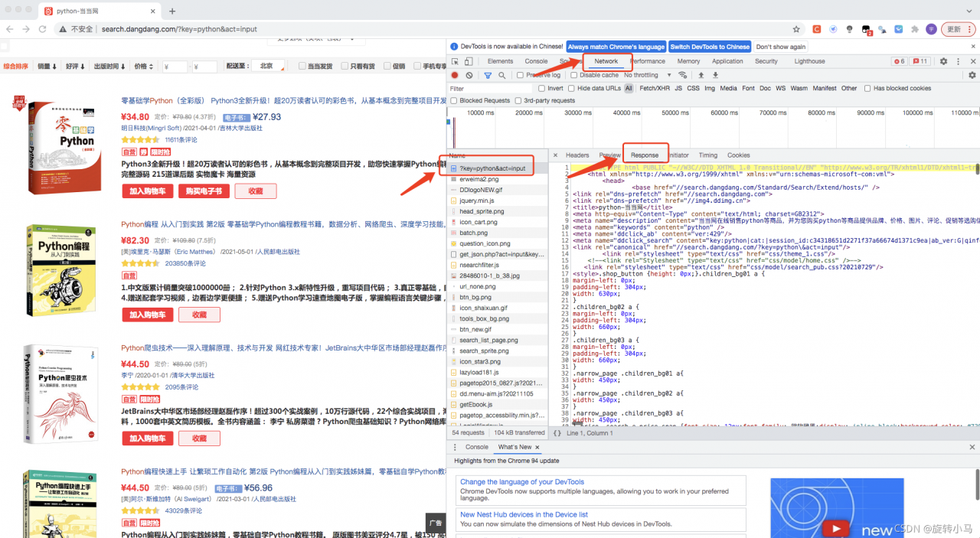This screenshot has height=538, width=980.
Task: Check the 当当发货 filter checkbox
Action: point(302,67)
